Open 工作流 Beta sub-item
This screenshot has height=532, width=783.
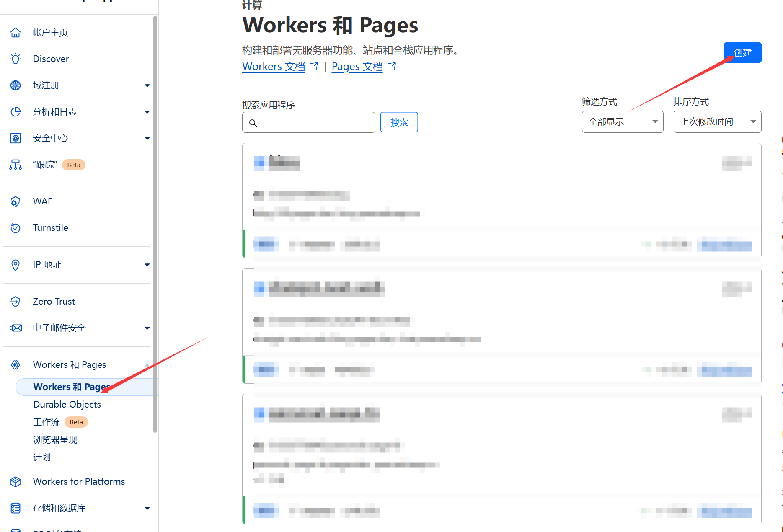tap(60, 422)
